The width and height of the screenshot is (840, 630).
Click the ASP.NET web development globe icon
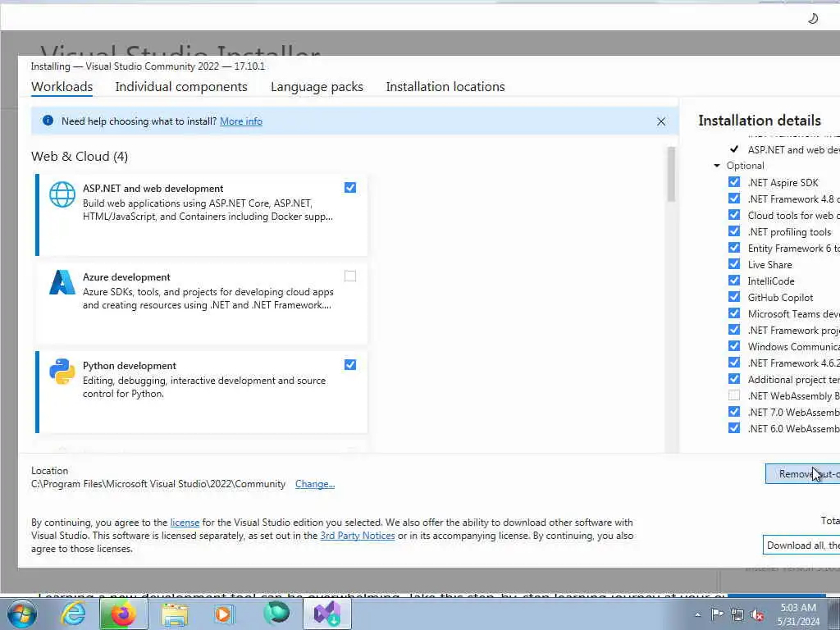coord(62,194)
